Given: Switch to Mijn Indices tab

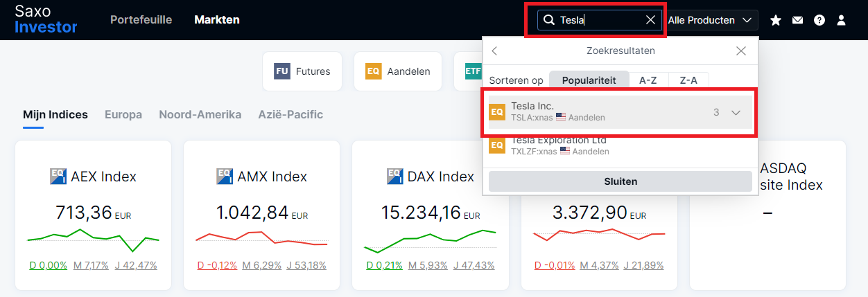Looking at the screenshot, I should click(55, 115).
